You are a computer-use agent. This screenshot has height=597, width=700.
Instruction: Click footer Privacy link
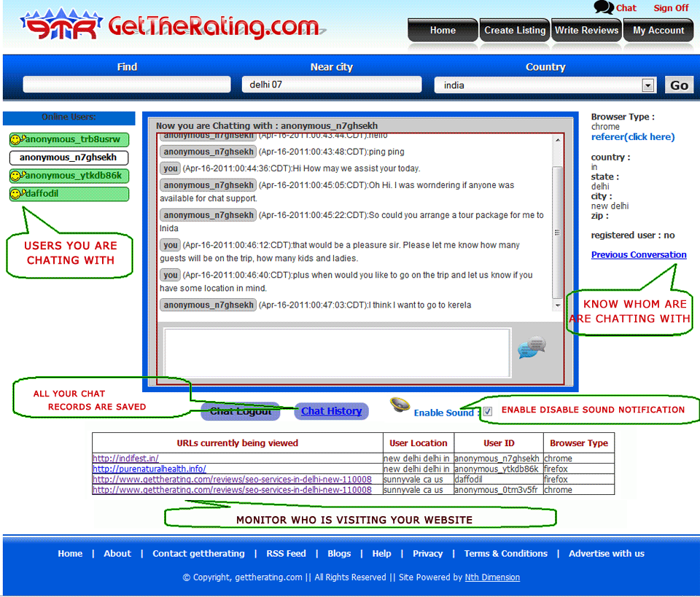(428, 554)
